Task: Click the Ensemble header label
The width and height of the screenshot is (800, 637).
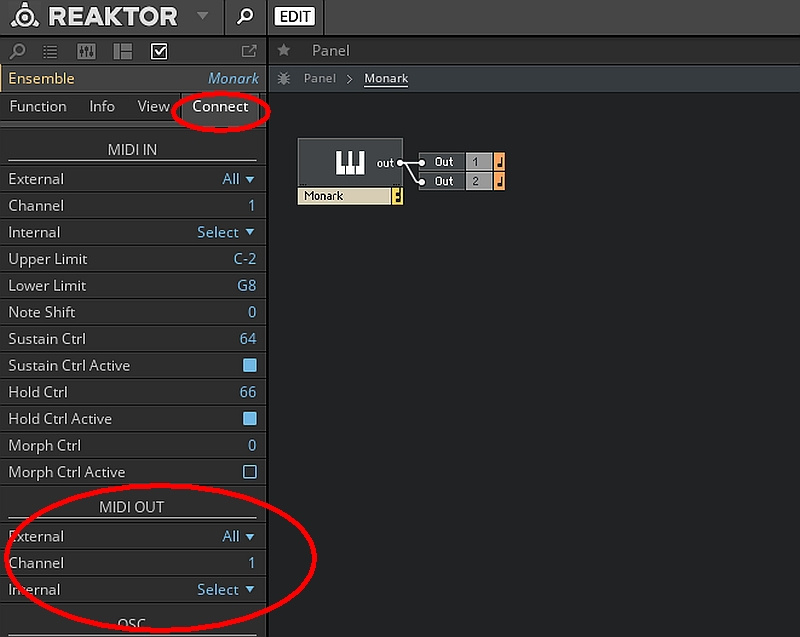Action: 41,79
